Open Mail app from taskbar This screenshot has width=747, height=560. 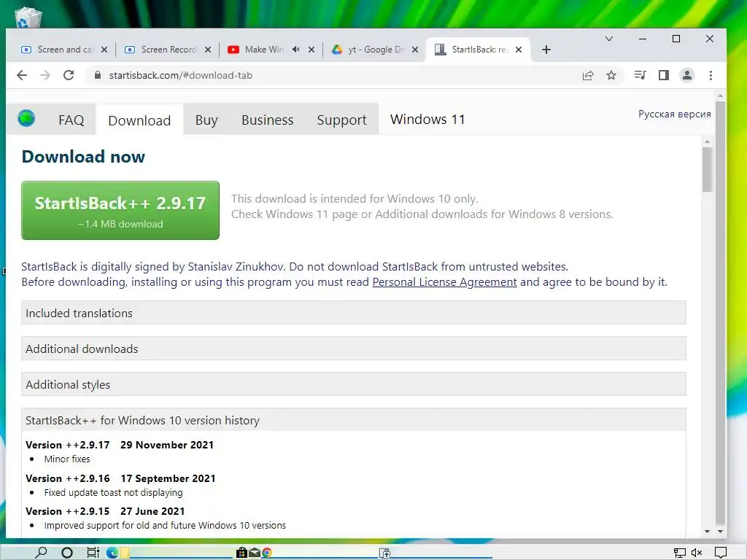(255, 553)
